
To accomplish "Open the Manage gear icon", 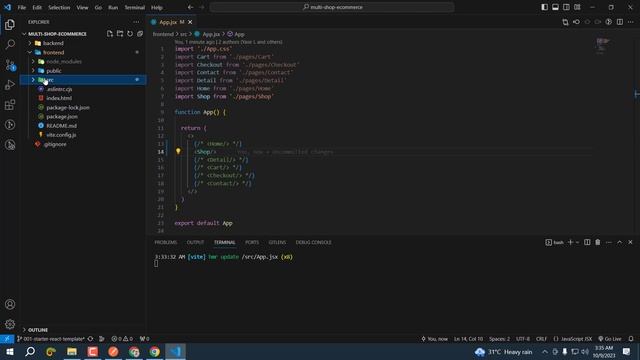I will click(x=10, y=324).
